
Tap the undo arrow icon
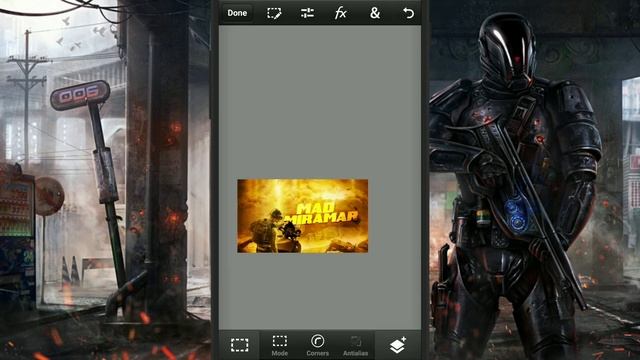[x=408, y=13]
